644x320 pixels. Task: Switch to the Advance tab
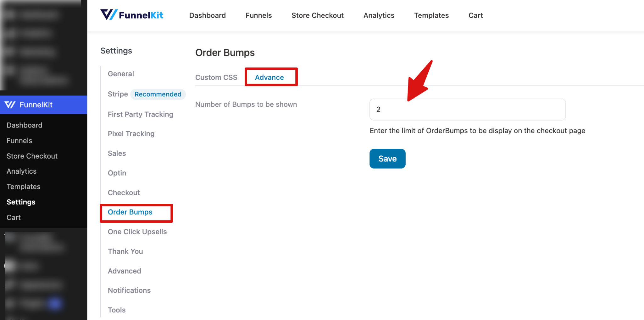pyautogui.click(x=269, y=77)
